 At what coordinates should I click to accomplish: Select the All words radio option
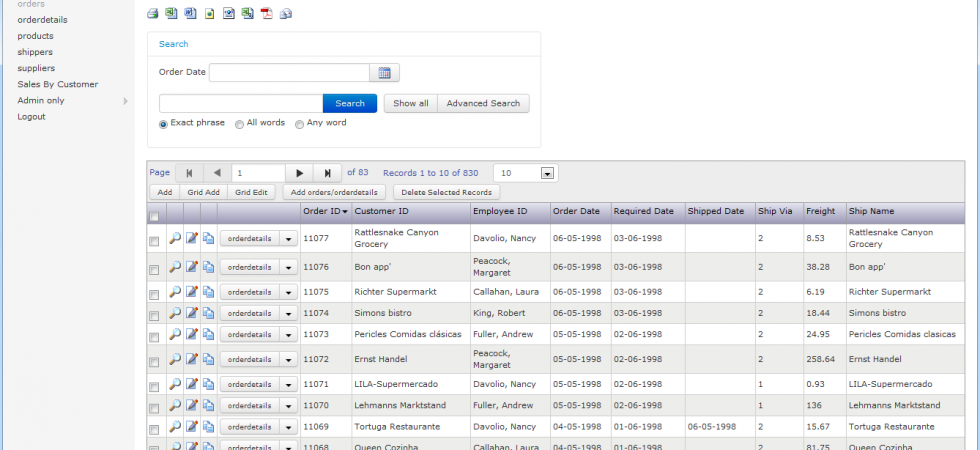tap(239, 124)
